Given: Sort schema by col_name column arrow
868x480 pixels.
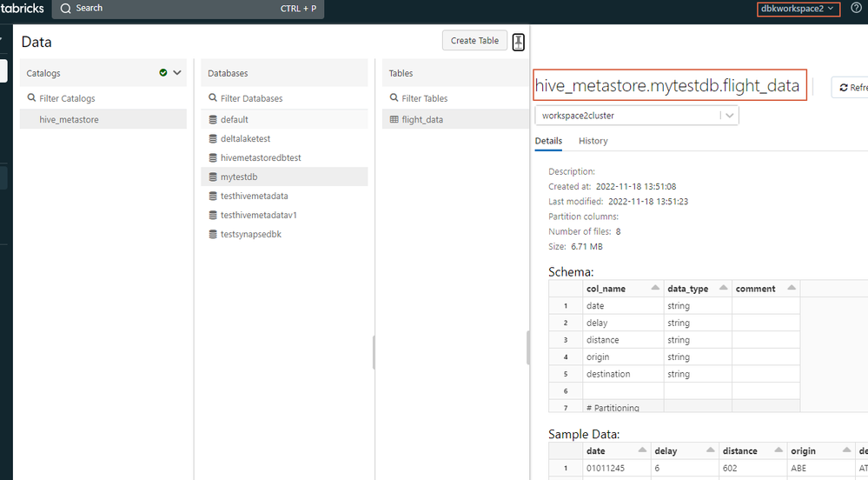Looking at the screenshot, I should pos(655,287).
